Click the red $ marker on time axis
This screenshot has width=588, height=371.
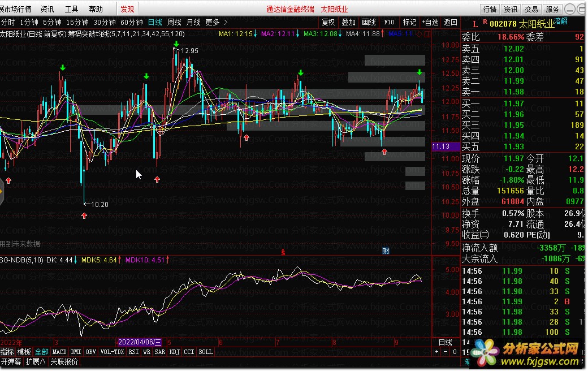click(283, 252)
